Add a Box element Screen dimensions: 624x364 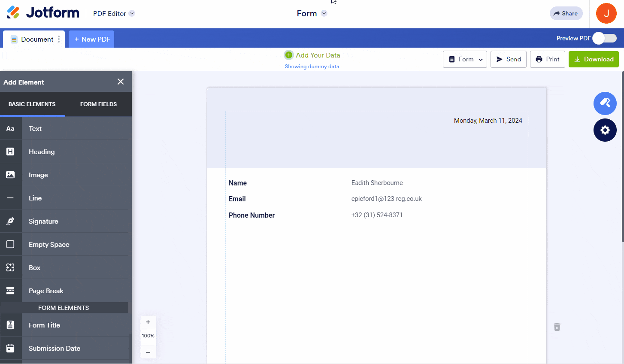pyautogui.click(x=64, y=267)
